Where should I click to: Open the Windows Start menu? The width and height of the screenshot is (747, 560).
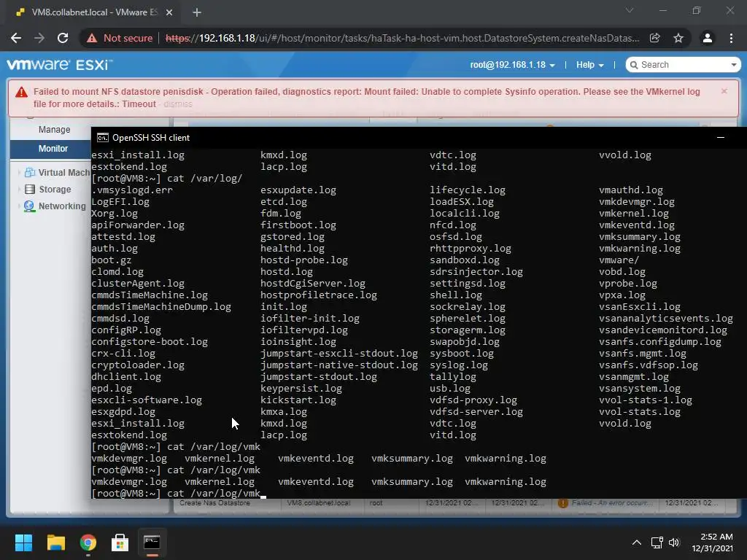click(x=24, y=542)
